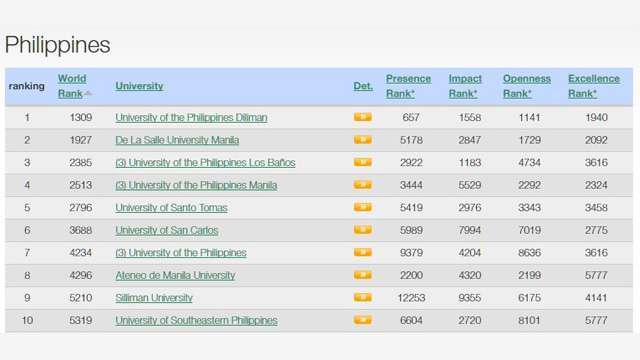Screen dimensions: 640x360
Task: Open details icon for De La Salle University Manila
Action: point(362,140)
